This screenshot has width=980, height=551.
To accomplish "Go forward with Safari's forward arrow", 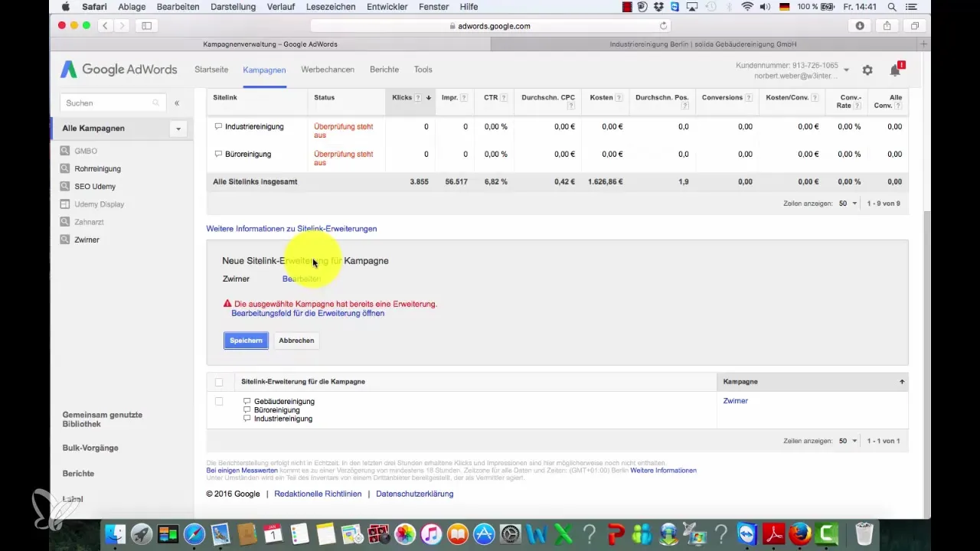I will (x=122, y=25).
